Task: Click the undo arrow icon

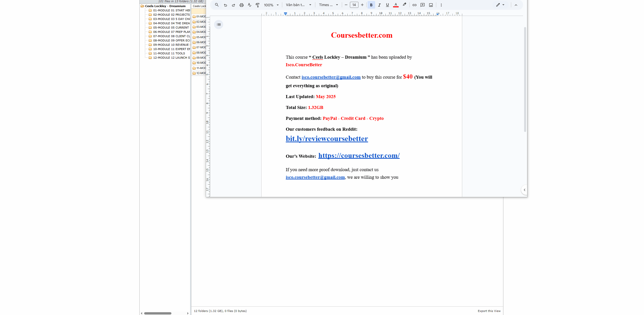Action: [x=225, y=5]
